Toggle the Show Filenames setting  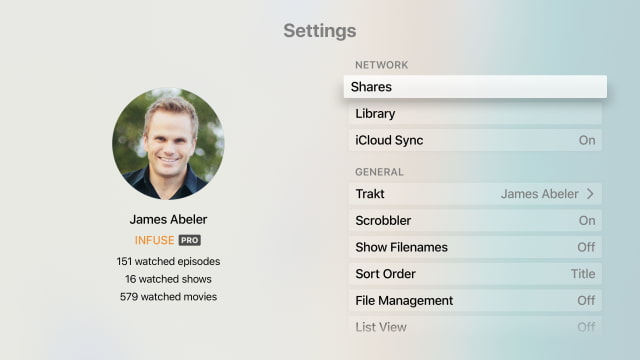[x=475, y=247]
